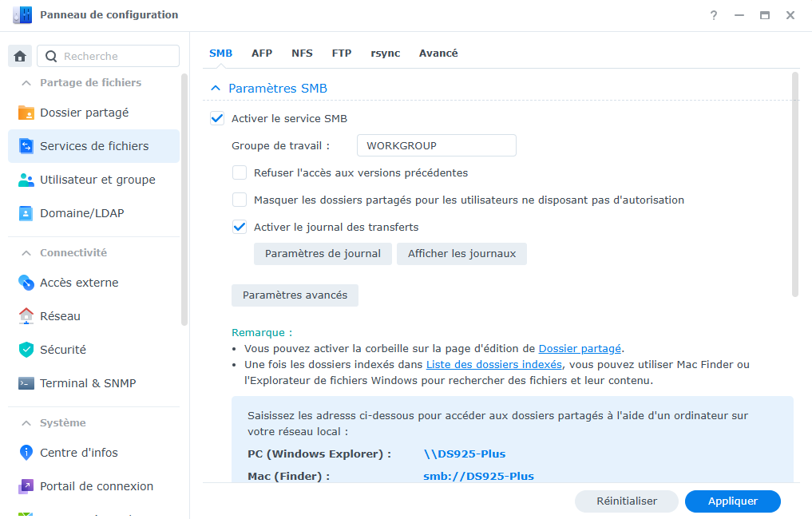This screenshot has height=519, width=812.
Task: Switch to the Avancé tab
Action: (438, 53)
